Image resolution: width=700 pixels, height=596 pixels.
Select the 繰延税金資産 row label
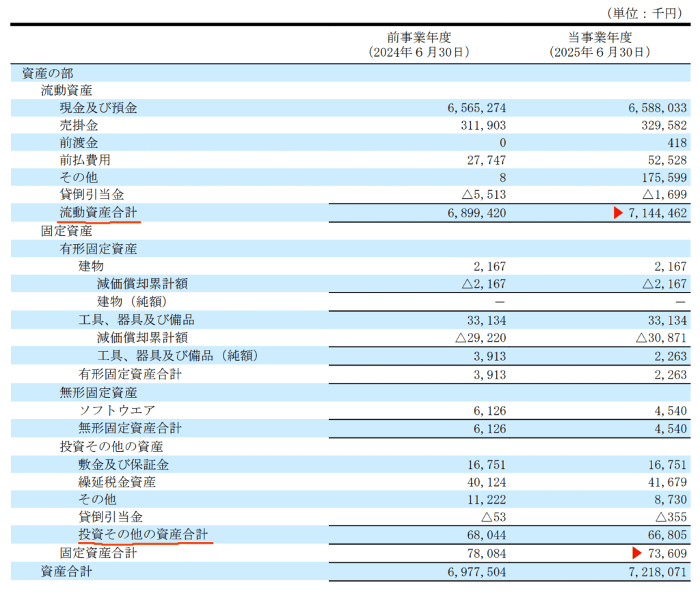(117, 482)
